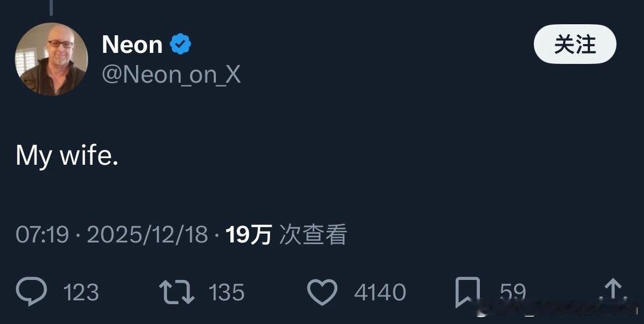Like the post with the heart icon
Image resolution: width=644 pixels, height=324 pixels.
click(x=322, y=292)
